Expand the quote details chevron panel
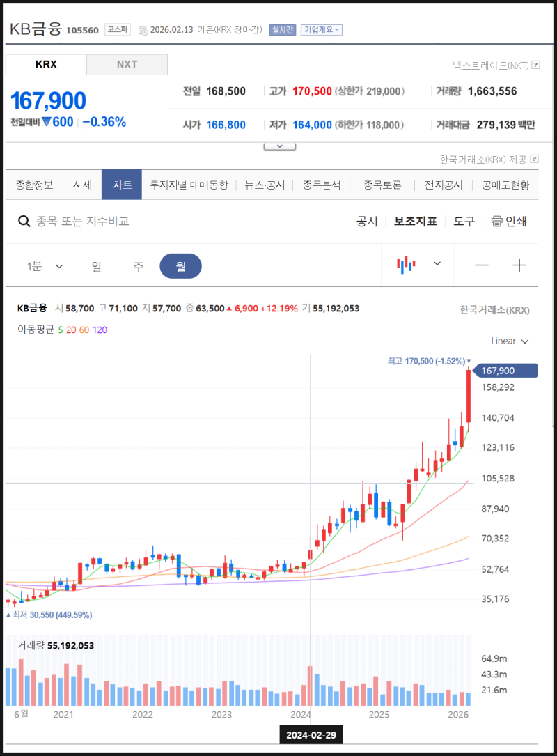Screen dimensions: 557x756 pyautogui.click(x=279, y=146)
